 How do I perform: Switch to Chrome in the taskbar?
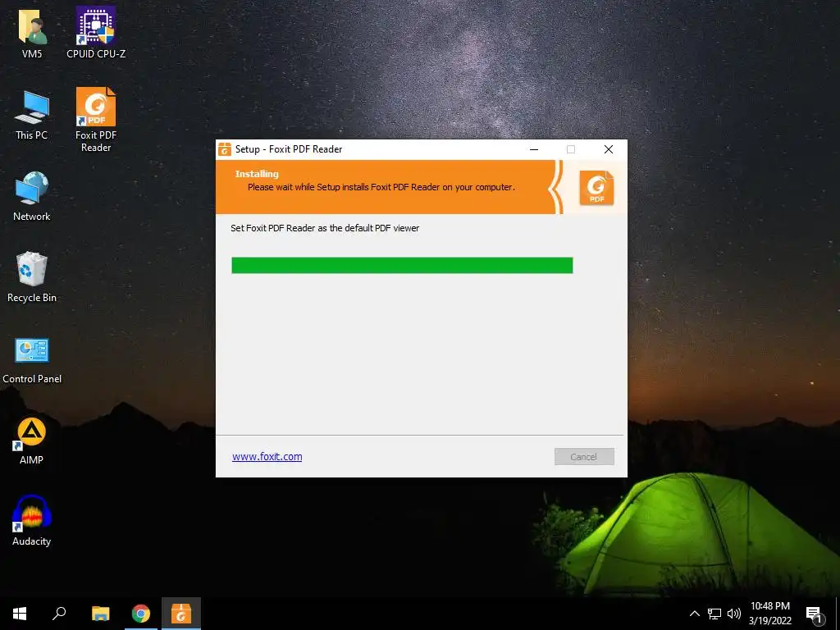(141, 614)
